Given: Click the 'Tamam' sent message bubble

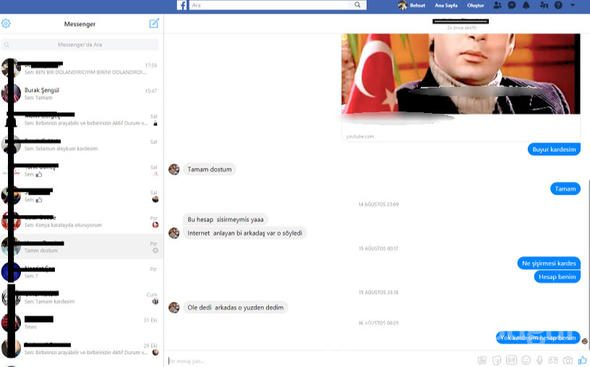Looking at the screenshot, I should [565, 189].
